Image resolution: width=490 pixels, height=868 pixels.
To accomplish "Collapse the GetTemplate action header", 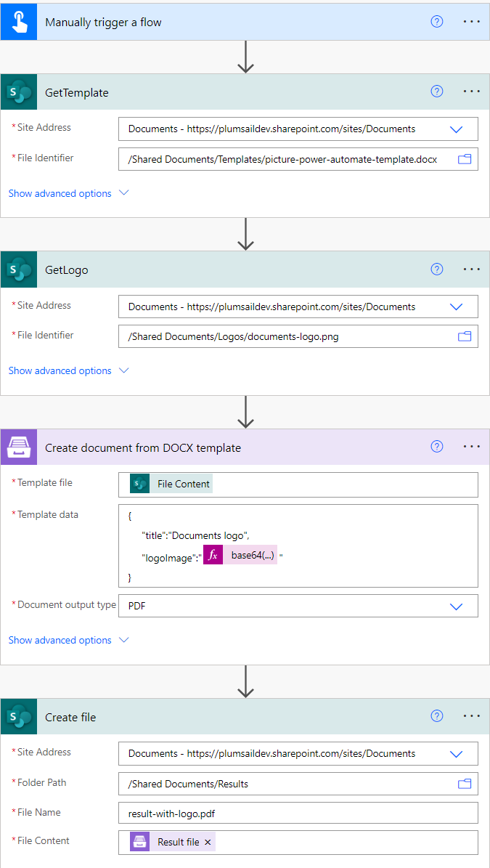I will (x=245, y=92).
